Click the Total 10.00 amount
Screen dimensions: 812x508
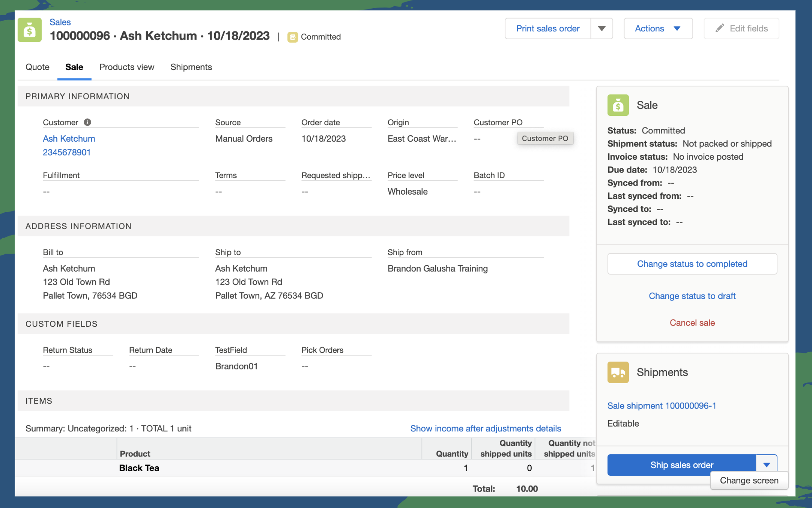(x=527, y=489)
